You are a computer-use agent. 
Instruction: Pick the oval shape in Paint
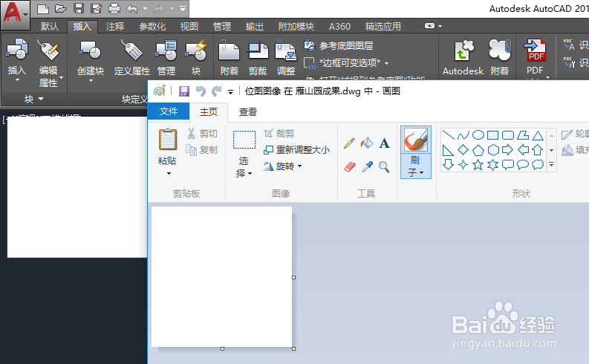coord(478,135)
